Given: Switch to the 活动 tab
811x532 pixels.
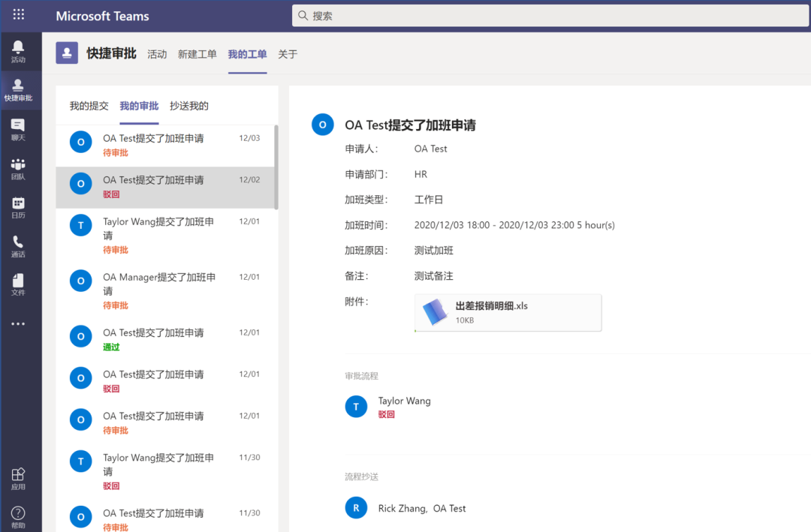Looking at the screenshot, I should tap(157, 54).
